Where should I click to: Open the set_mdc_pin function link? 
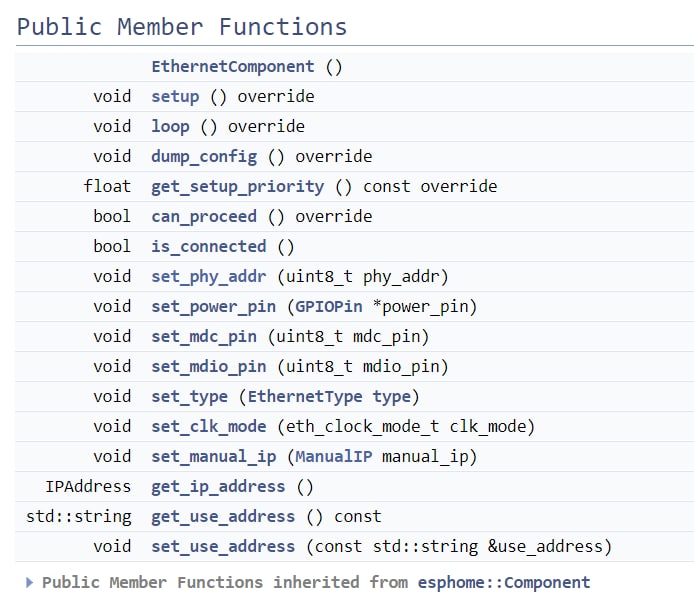click(204, 337)
